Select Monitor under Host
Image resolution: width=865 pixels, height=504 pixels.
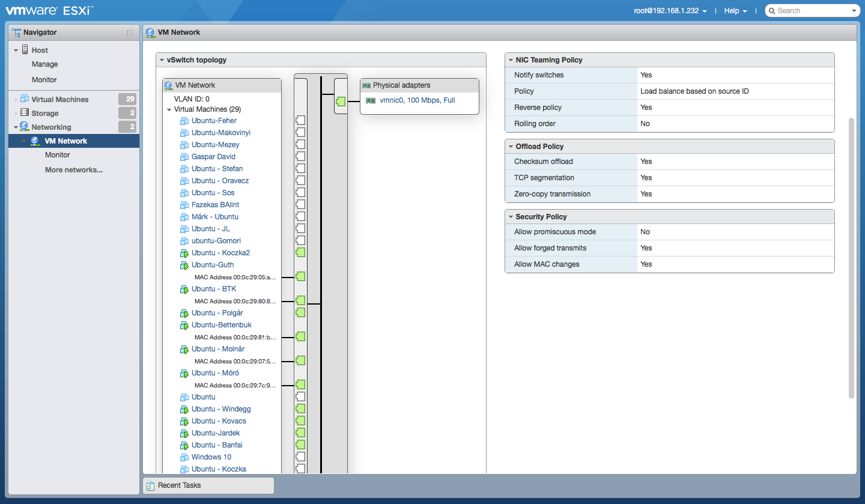click(44, 80)
